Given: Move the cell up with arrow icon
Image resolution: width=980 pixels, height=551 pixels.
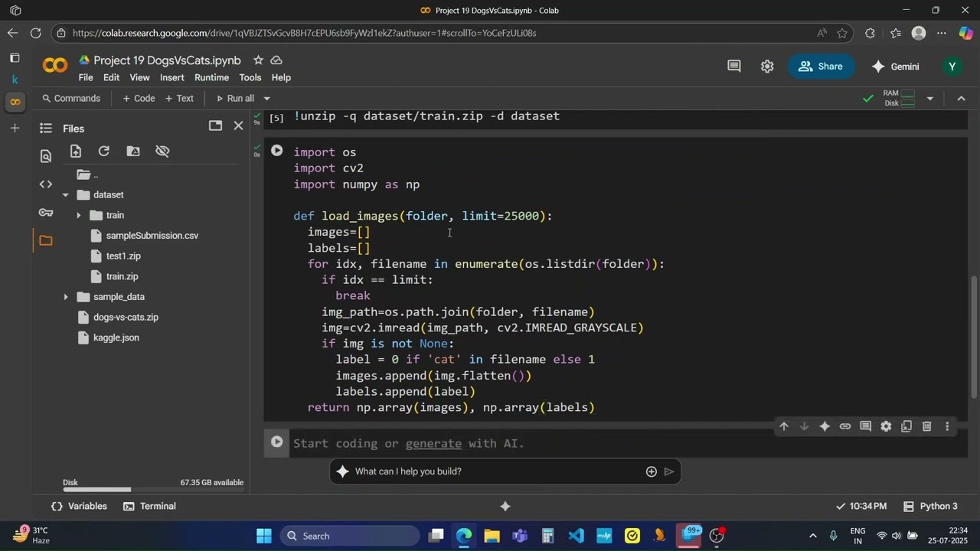Looking at the screenshot, I should [784, 427].
